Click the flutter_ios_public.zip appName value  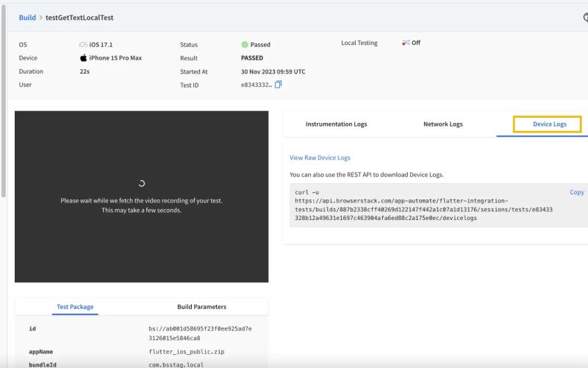[x=187, y=352]
